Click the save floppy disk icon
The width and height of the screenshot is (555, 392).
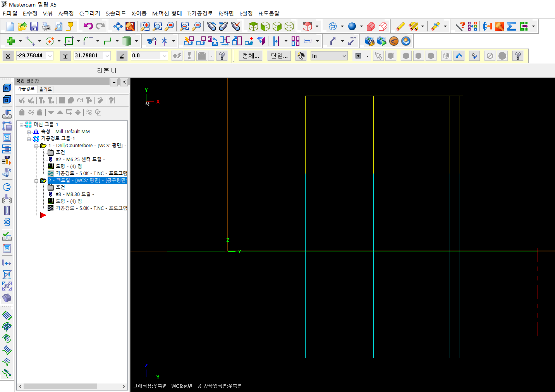pyautogui.click(x=34, y=26)
